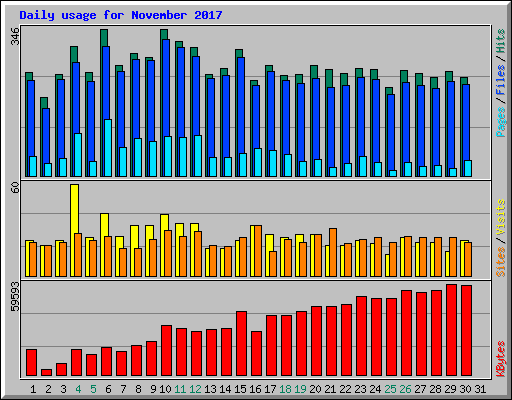Click the 346 maximum value on the top chart axis
512x400 pixels.
(x=15, y=37)
